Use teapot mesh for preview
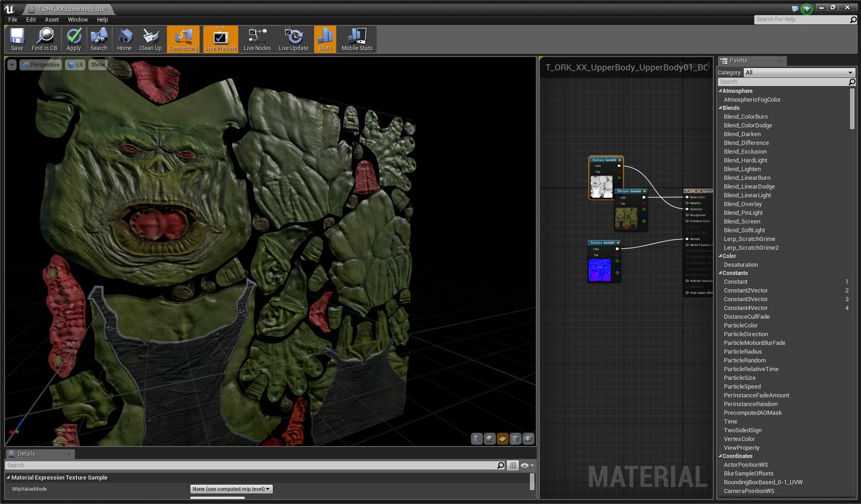The height and width of the screenshot is (504, 861). coord(528,439)
